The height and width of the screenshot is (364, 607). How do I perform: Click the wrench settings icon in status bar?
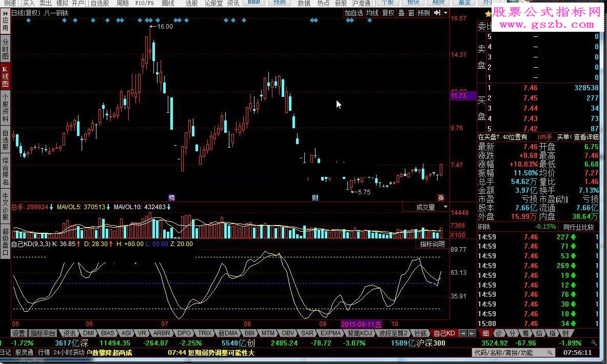tap(594, 343)
